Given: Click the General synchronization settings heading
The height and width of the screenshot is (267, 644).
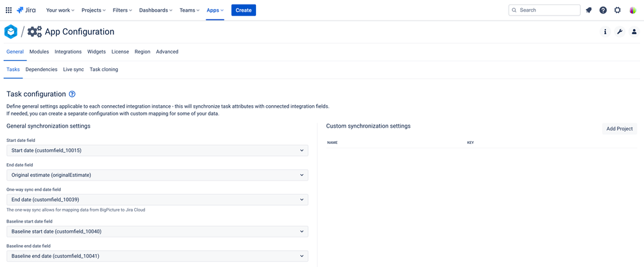Looking at the screenshot, I should (x=48, y=126).
